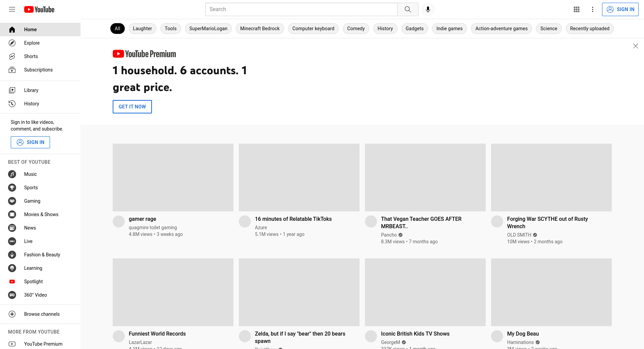Image resolution: width=644 pixels, height=349 pixels.
Task: Click the Subscriptions icon
Action: pos(12,70)
